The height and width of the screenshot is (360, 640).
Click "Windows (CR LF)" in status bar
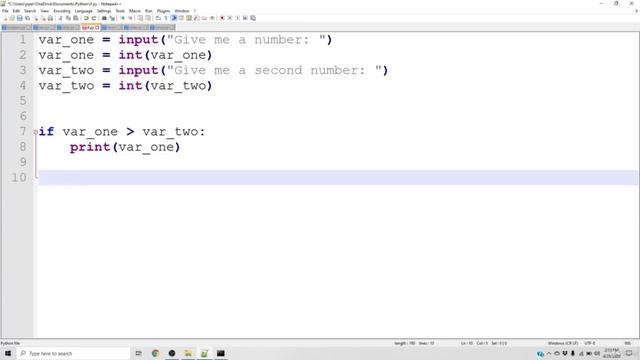click(563, 343)
